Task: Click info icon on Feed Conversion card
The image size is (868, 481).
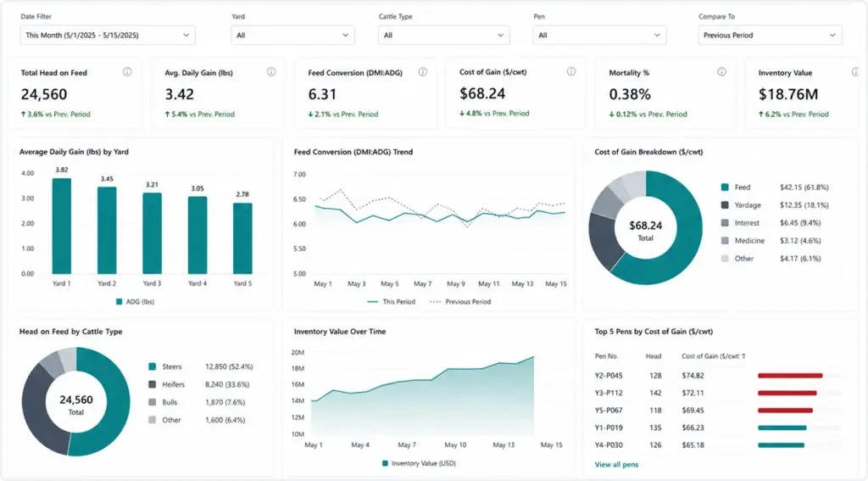Action: point(423,72)
